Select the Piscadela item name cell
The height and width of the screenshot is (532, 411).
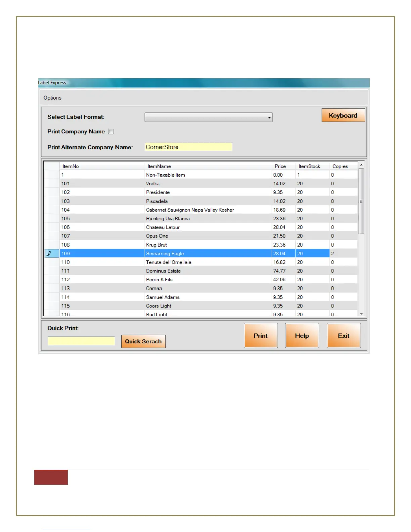click(208, 201)
